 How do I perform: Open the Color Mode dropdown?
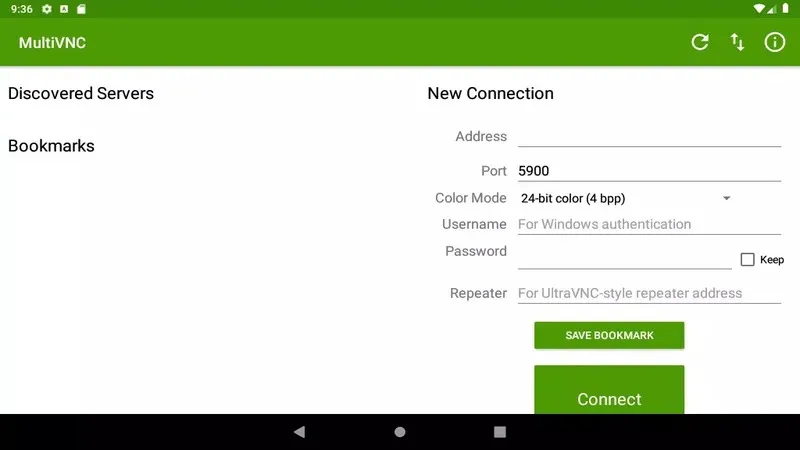pos(627,198)
